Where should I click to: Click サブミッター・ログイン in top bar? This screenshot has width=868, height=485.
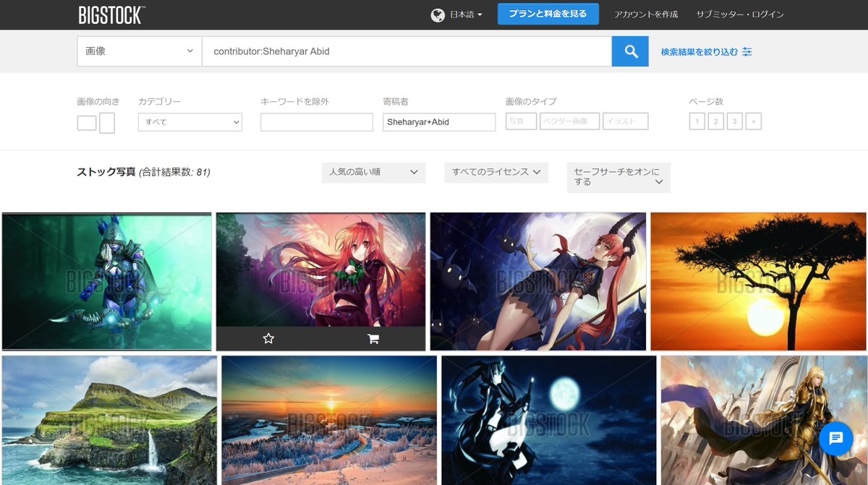point(739,14)
